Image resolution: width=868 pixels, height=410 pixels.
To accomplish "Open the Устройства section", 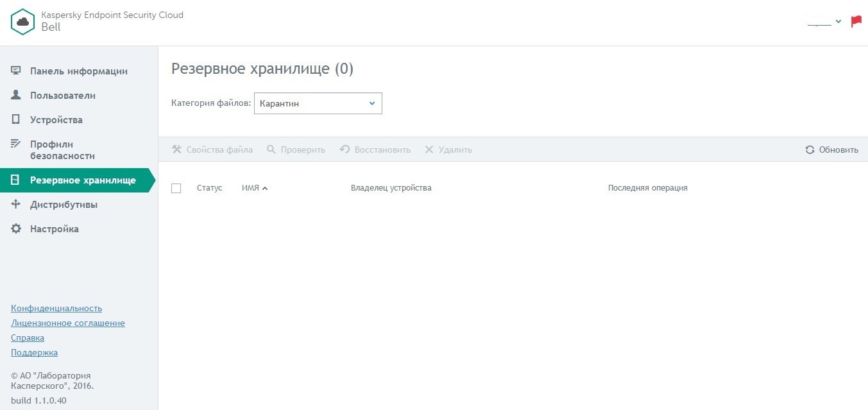I will click(x=56, y=120).
